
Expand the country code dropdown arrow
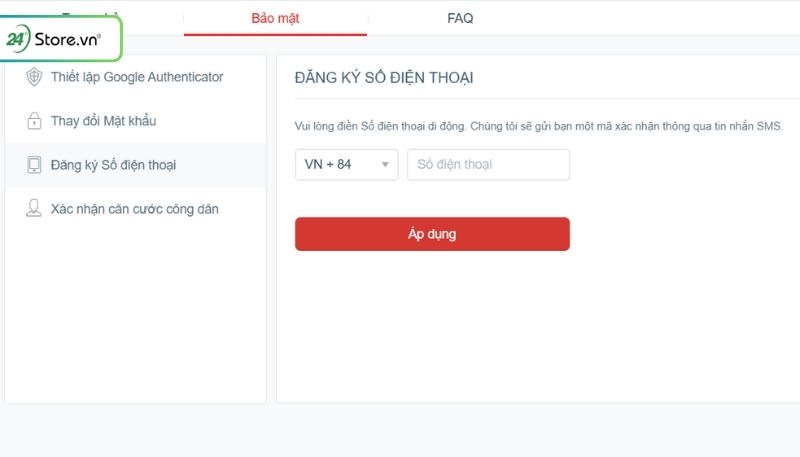[x=385, y=165]
